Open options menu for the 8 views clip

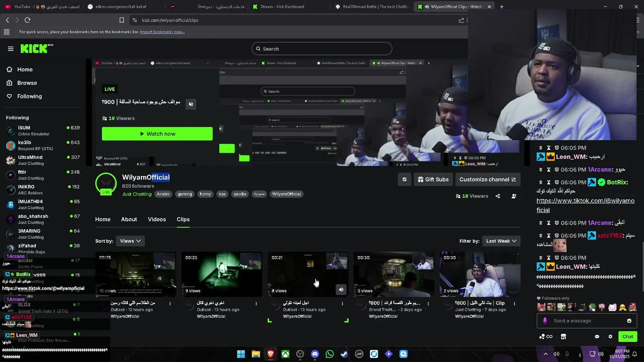tap(342, 304)
